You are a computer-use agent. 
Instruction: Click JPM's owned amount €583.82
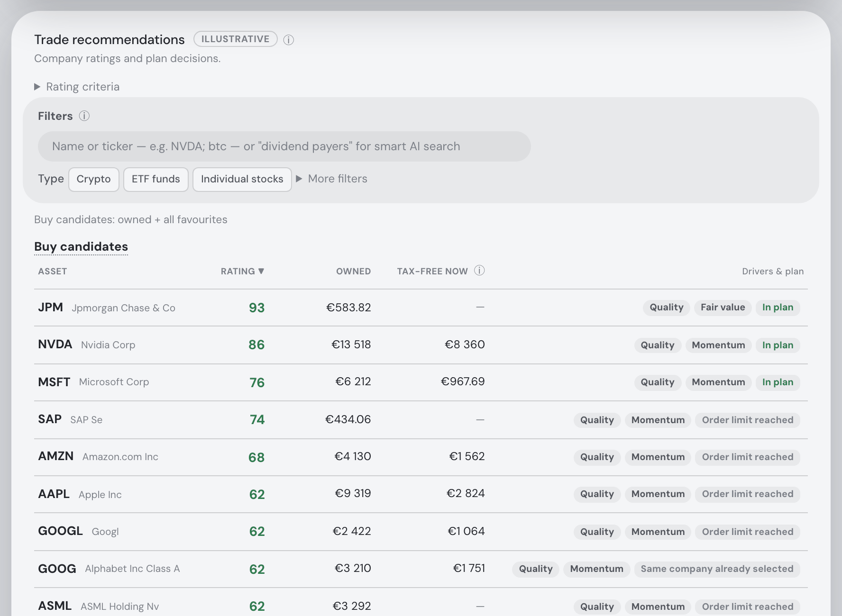click(x=348, y=308)
